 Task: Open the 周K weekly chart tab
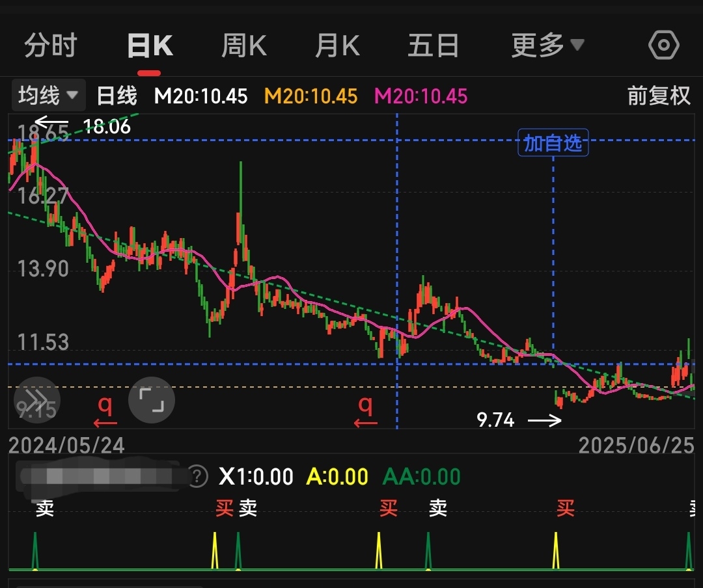coord(244,46)
